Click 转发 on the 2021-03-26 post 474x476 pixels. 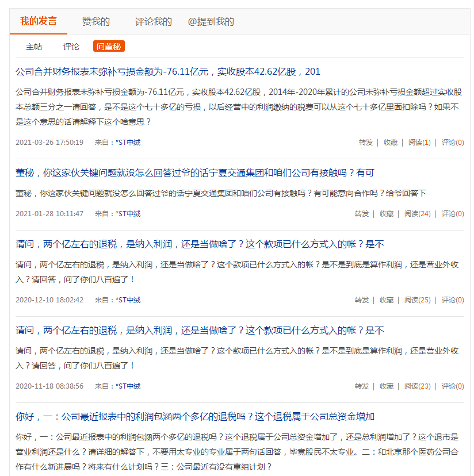coord(366,143)
